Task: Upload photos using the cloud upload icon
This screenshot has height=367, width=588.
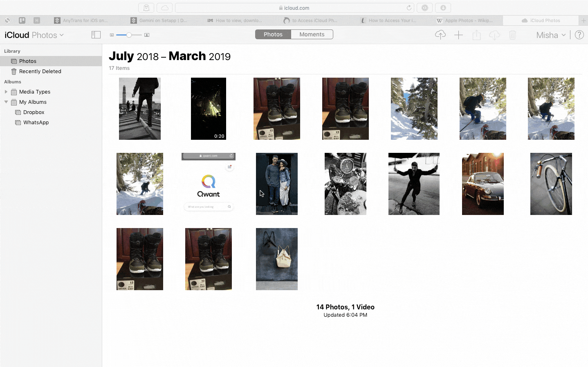Action: (440, 35)
